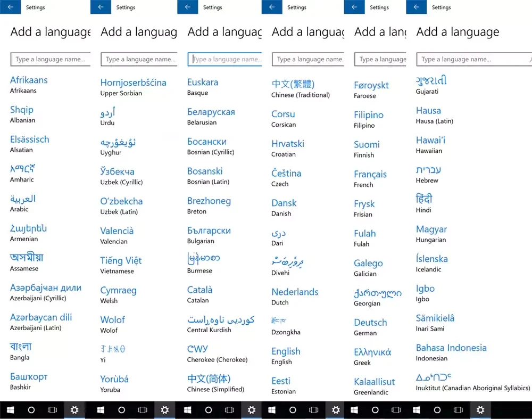
Task: Open Windows Start below the Estonian entry
Action: tap(272, 410)
